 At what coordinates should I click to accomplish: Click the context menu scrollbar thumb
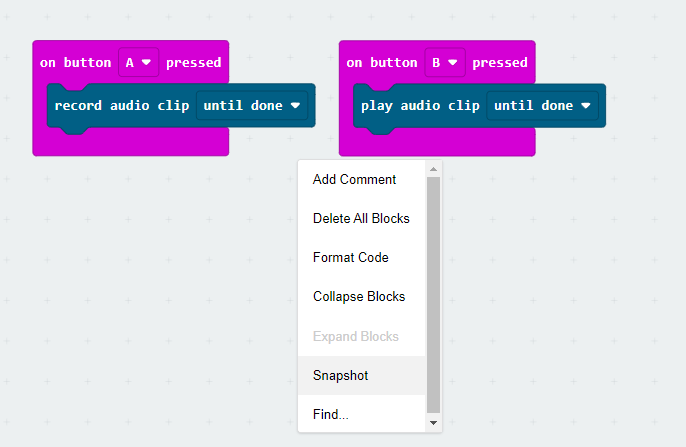433,295
